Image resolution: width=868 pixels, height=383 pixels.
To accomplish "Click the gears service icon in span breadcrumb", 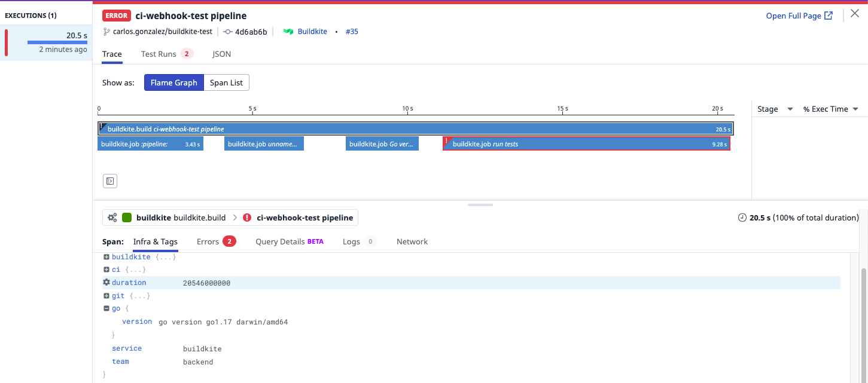I will 112,218.
